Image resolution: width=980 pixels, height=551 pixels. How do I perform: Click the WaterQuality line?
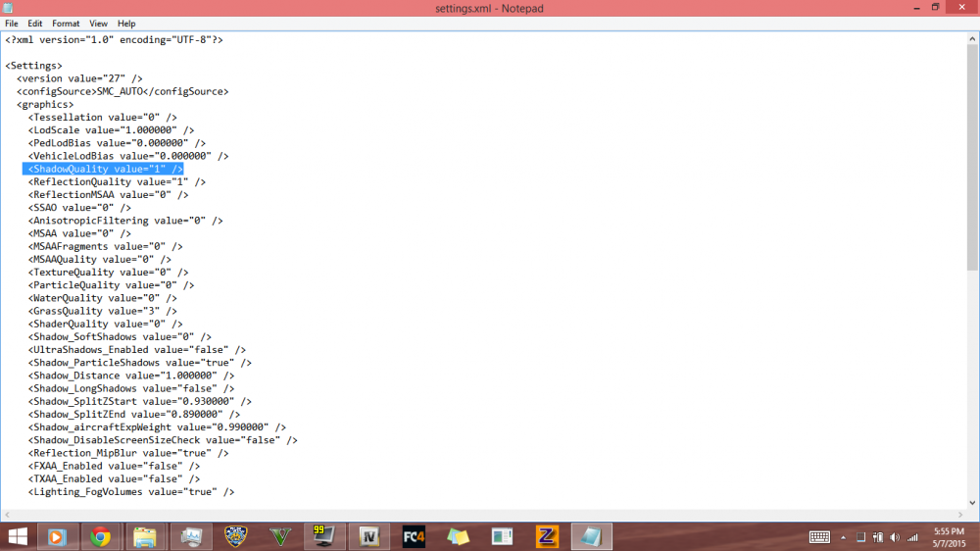tap(102, 298)
